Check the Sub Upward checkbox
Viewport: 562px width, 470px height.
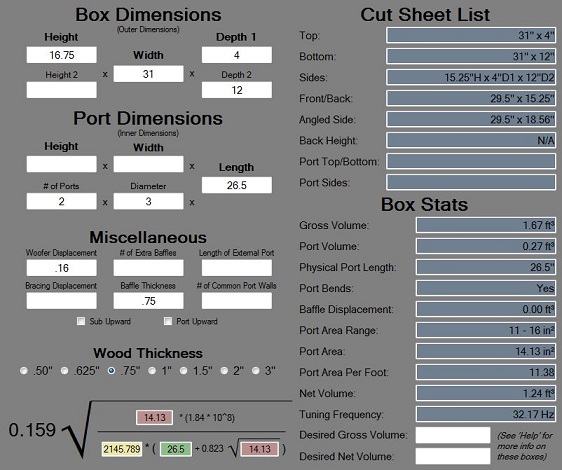point(81,321)
